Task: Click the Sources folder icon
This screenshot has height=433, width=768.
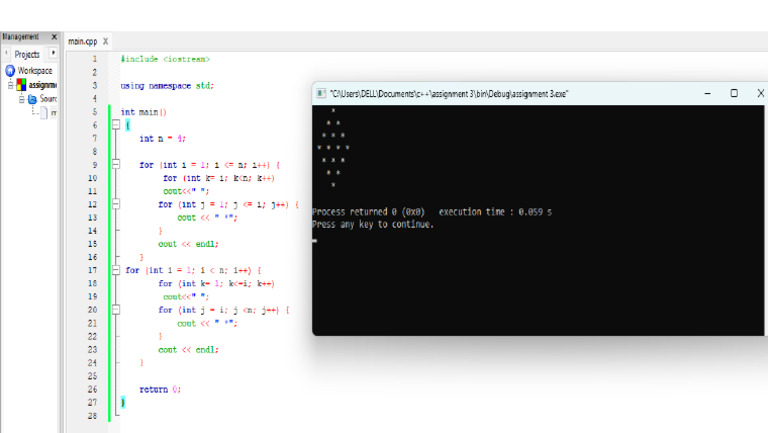Action: (x=32, y=99)
